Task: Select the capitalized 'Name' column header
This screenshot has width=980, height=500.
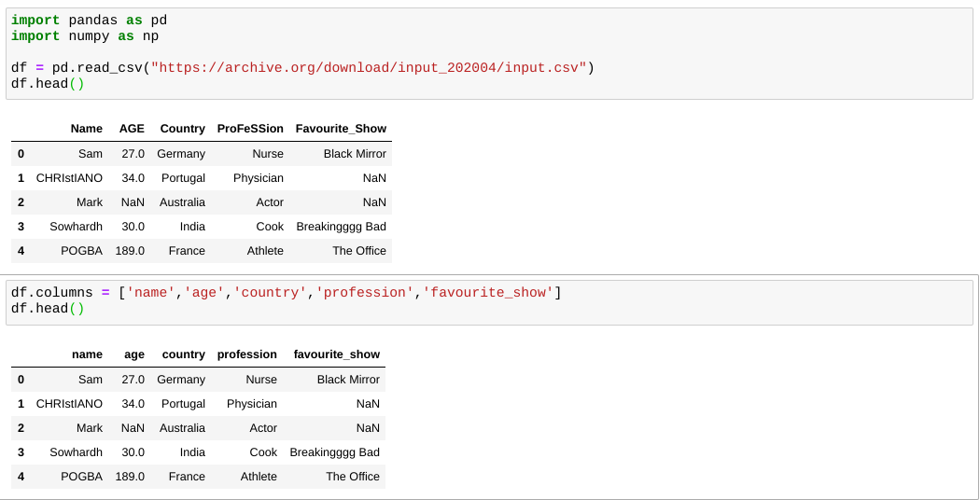Action: (x=86, y=129)
